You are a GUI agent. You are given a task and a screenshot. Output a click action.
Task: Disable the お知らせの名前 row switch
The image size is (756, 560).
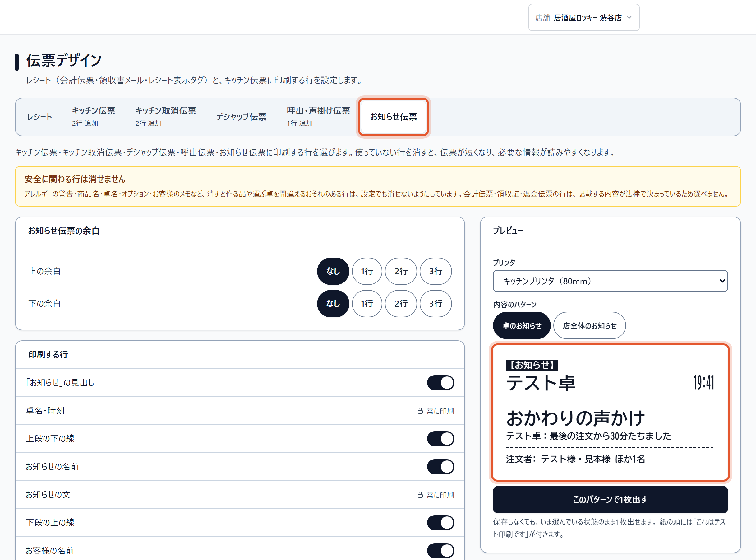(440, 467)
